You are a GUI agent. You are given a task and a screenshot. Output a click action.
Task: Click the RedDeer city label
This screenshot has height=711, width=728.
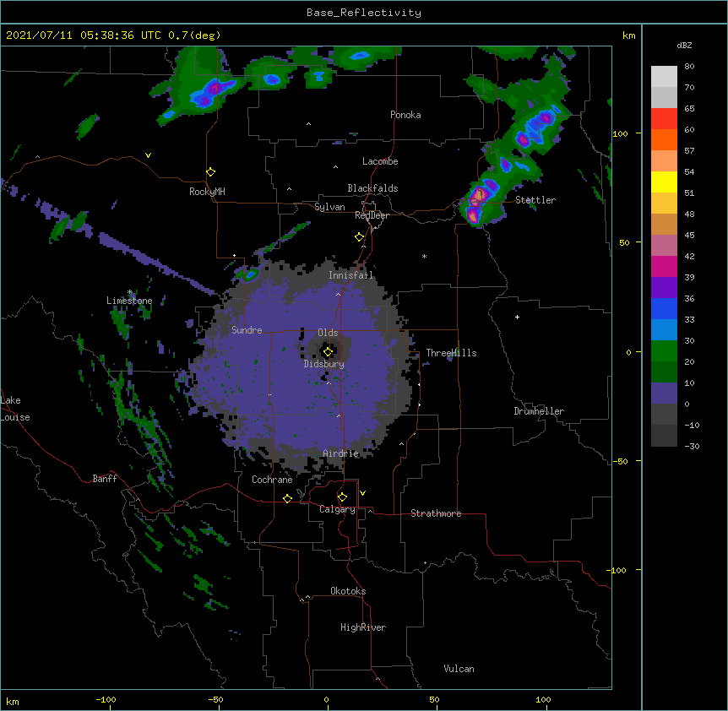pyautogui.click(x=372, y=215)
